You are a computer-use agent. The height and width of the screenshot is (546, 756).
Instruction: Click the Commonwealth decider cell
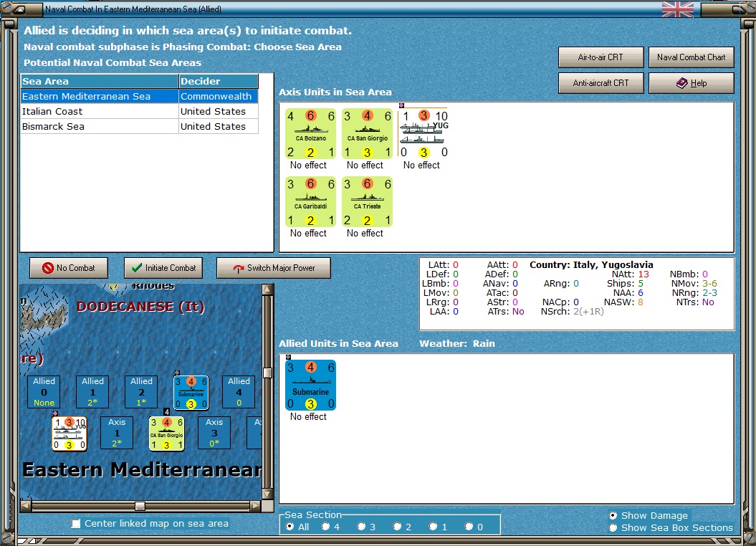pos(219,97)
